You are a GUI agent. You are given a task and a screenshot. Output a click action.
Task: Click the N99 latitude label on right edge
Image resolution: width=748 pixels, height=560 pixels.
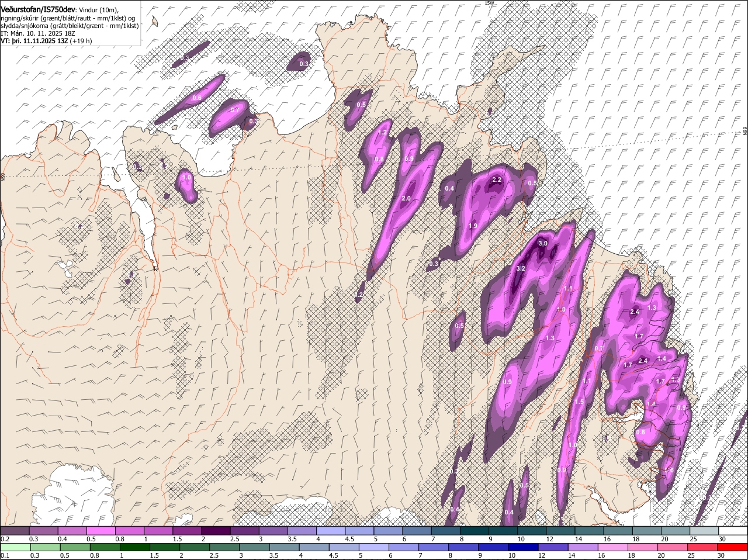tap(745, 132)
